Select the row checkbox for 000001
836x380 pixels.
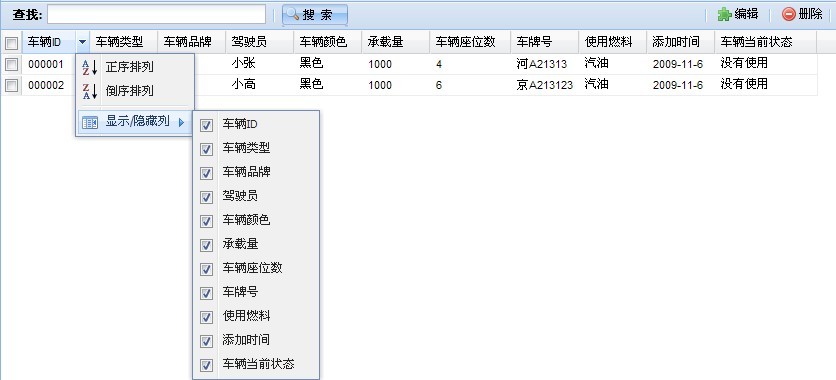click(11, 64)
